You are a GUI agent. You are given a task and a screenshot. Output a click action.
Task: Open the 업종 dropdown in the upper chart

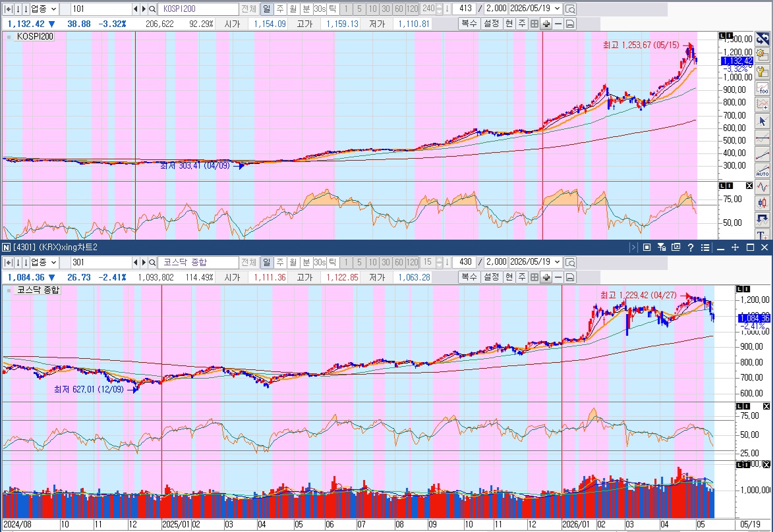coord(44,9)
